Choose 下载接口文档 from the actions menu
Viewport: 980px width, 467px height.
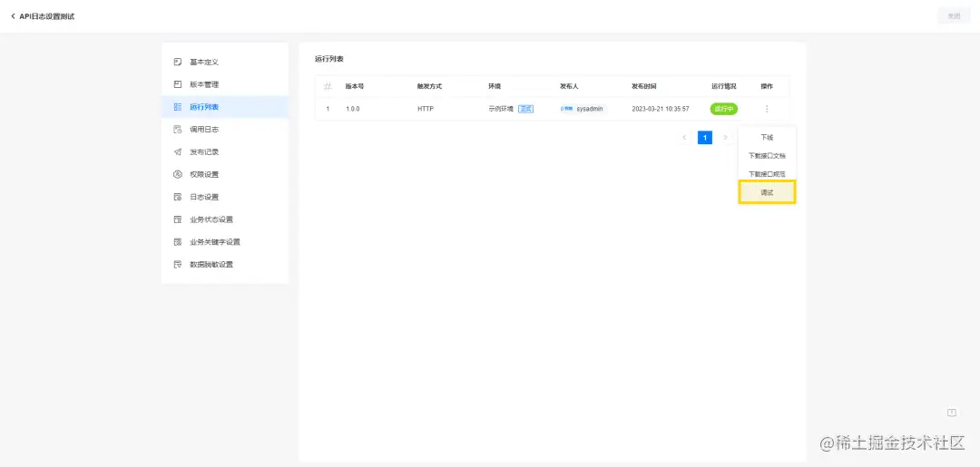click(767, 155)
